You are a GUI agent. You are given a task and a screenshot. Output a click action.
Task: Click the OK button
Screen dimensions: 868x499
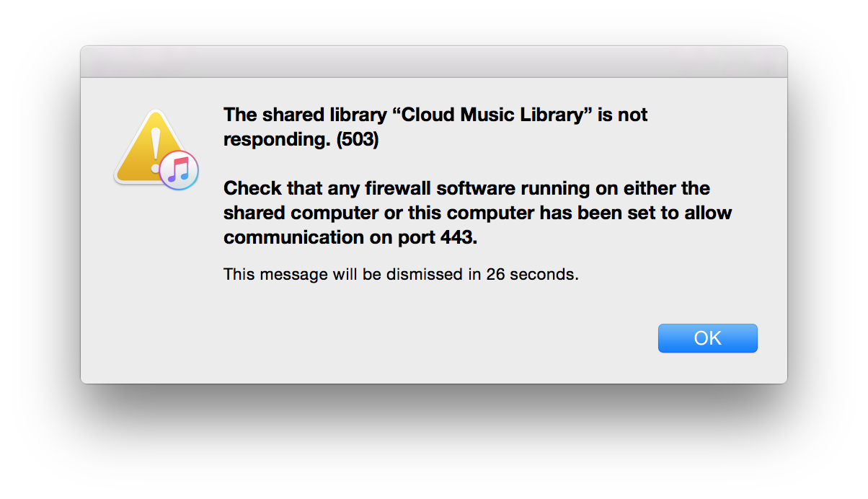[707, 338]
